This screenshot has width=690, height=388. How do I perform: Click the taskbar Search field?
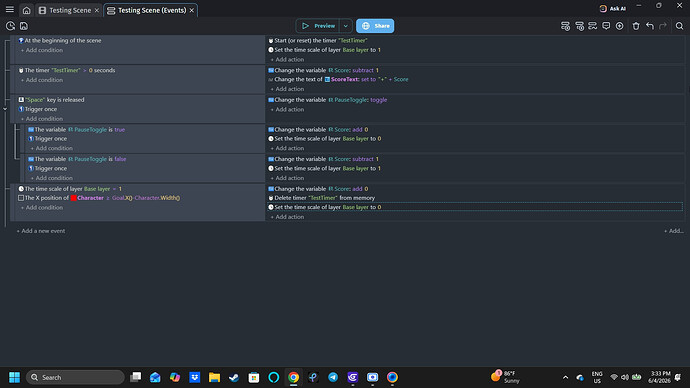[x=75, y=377]
